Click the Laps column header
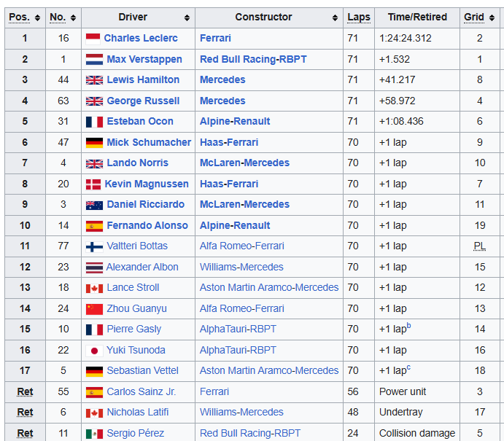Viewport: 504px width, 441px height. 359,17
